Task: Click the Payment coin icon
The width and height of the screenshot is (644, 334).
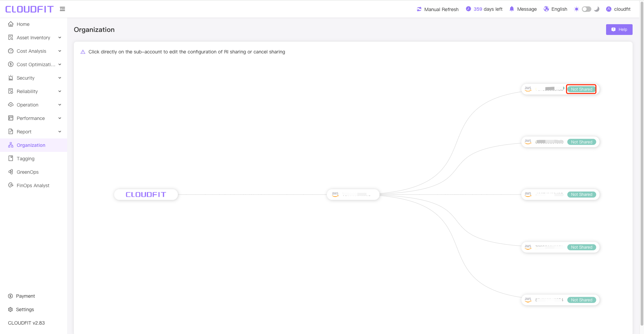Action: pyautogui.click(x=10, y=296)
